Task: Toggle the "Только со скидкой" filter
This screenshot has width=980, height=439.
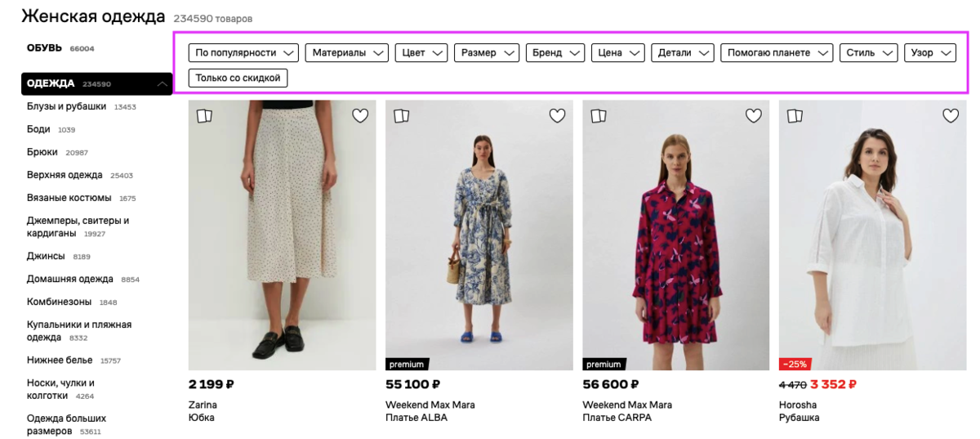Action: click(238, 78)
